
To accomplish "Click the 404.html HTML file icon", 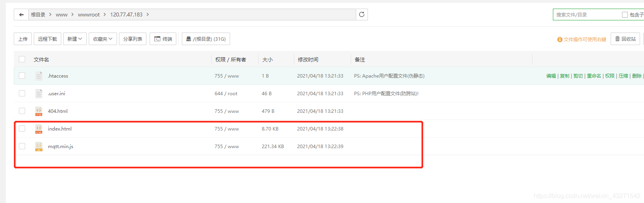I will 38,111.
